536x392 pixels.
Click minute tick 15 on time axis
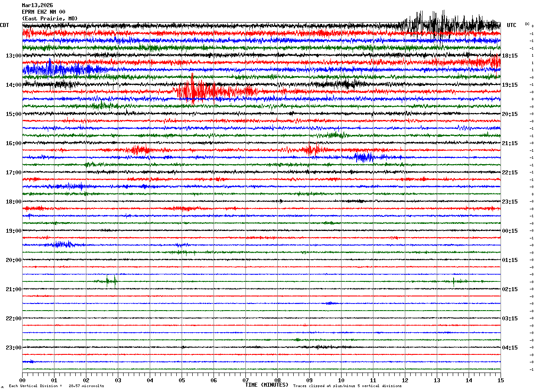(x=501, y=380)
